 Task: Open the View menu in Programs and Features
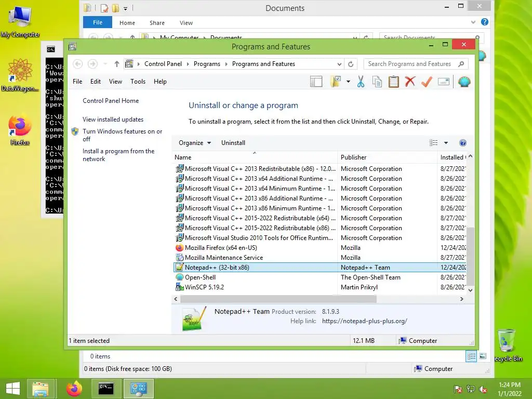point(115,82)
